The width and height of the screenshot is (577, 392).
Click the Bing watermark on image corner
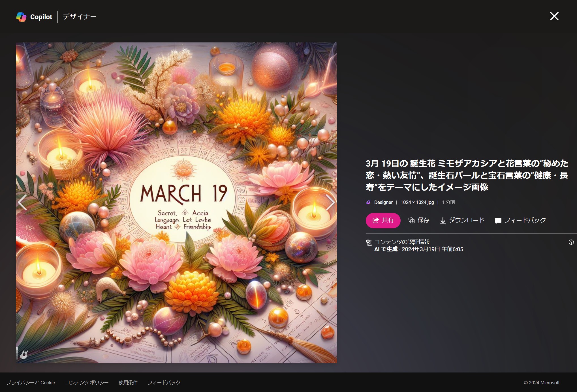pos(24,354)
